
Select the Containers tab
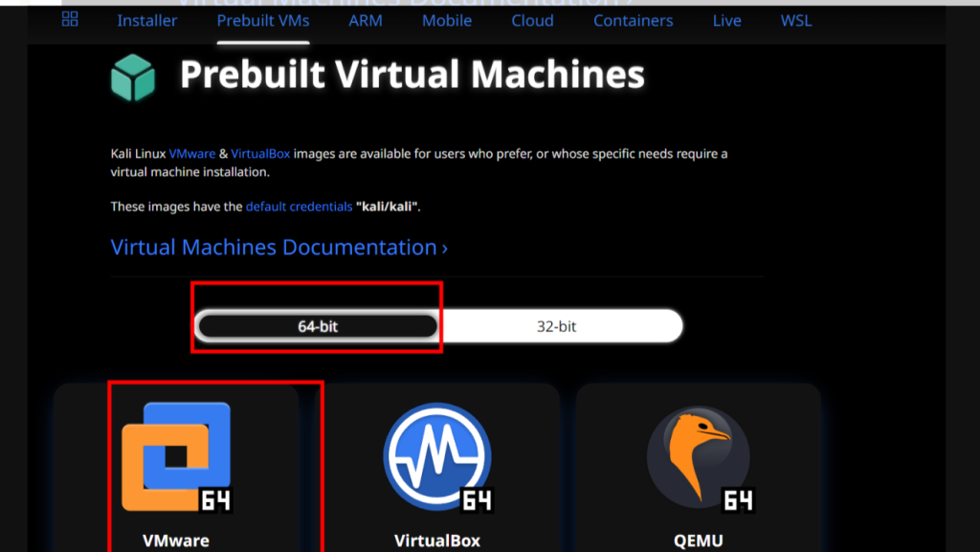[634, 21]
